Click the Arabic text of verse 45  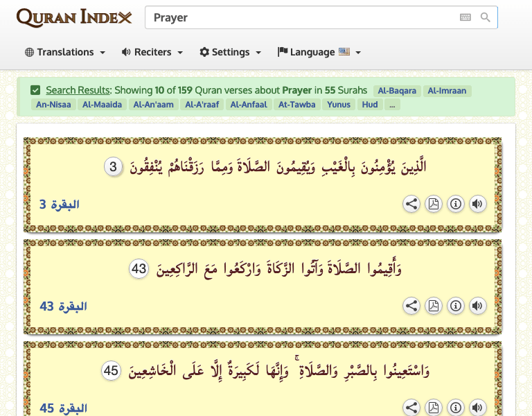(x=279, y=370)
